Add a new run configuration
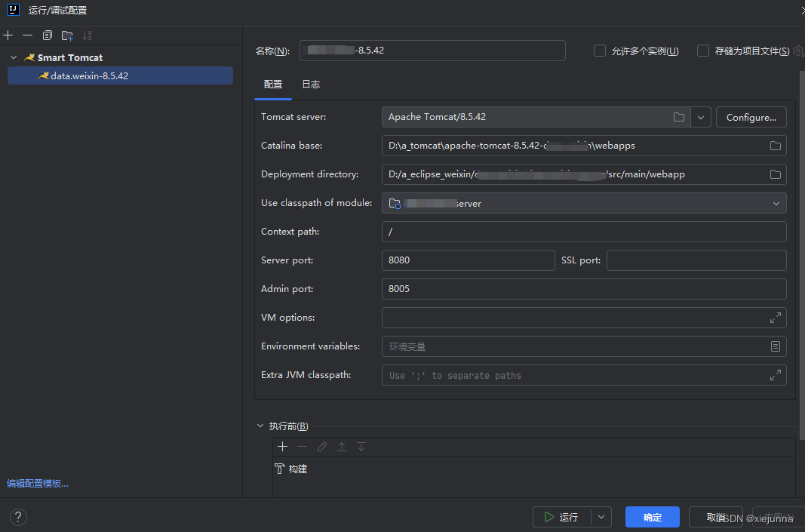 8,35
